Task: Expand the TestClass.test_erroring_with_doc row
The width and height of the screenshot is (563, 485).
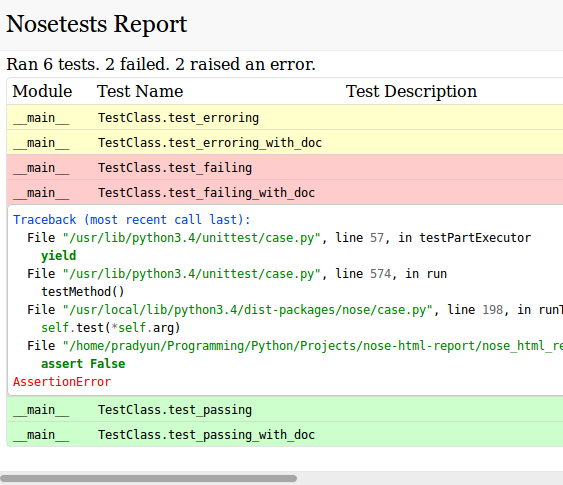Action: (285, 143)
